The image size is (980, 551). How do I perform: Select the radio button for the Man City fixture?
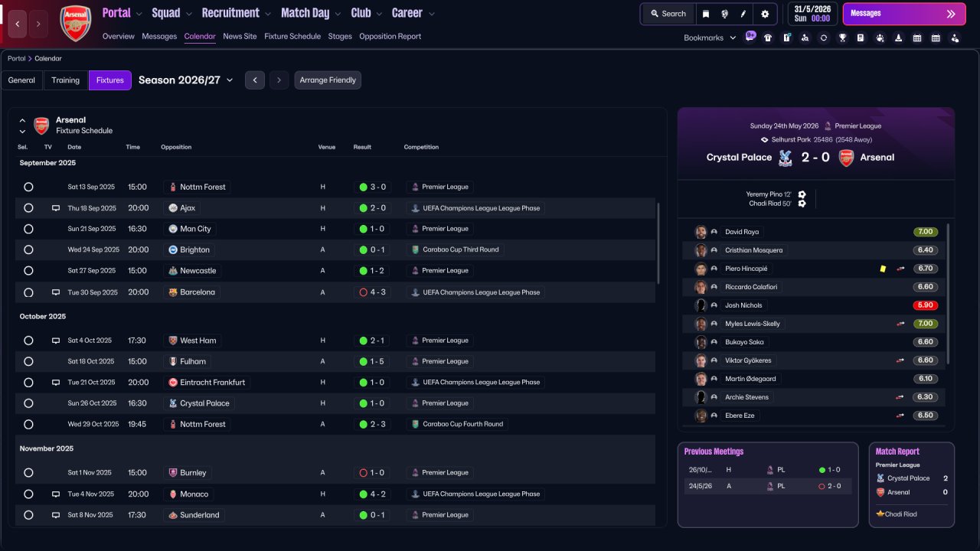(28, 229)
